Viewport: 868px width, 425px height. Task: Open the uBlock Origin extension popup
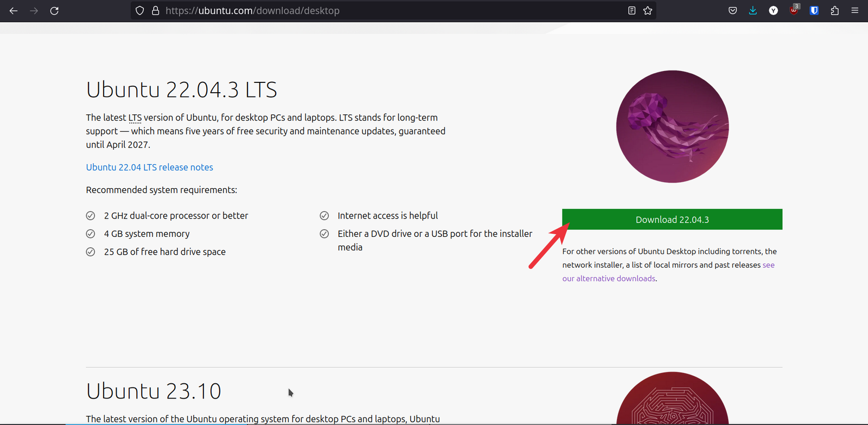tap(794, 11)
